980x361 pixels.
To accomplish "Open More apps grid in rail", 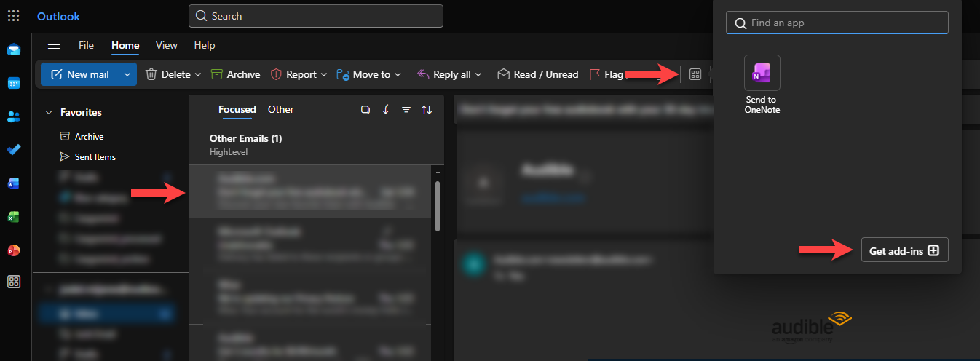I will [14, 282].
